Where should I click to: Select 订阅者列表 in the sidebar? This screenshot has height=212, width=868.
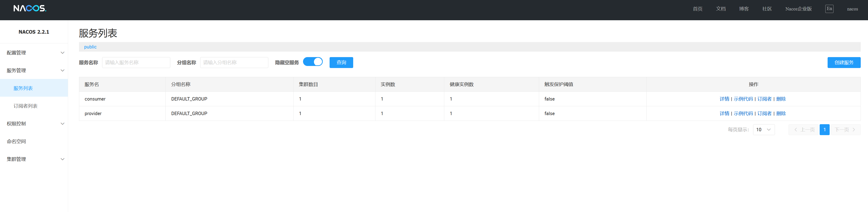(26, 106)
